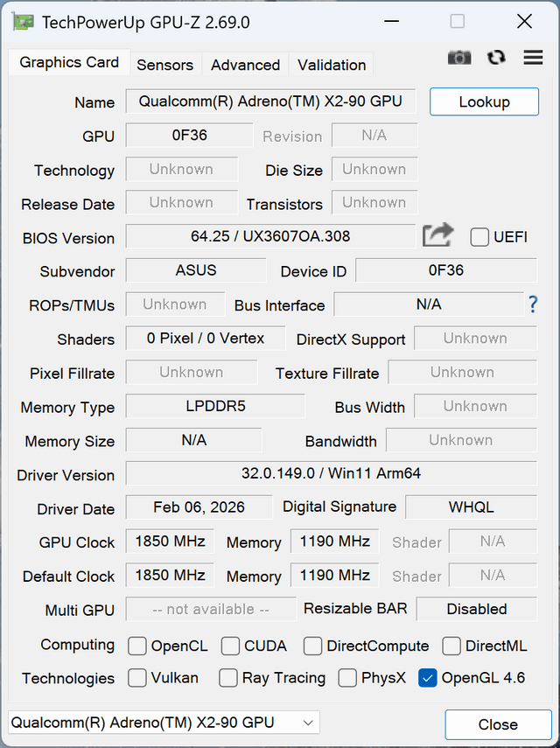Close the window with the X button
This screenshot has height=748, width=560.
point(524,22)
